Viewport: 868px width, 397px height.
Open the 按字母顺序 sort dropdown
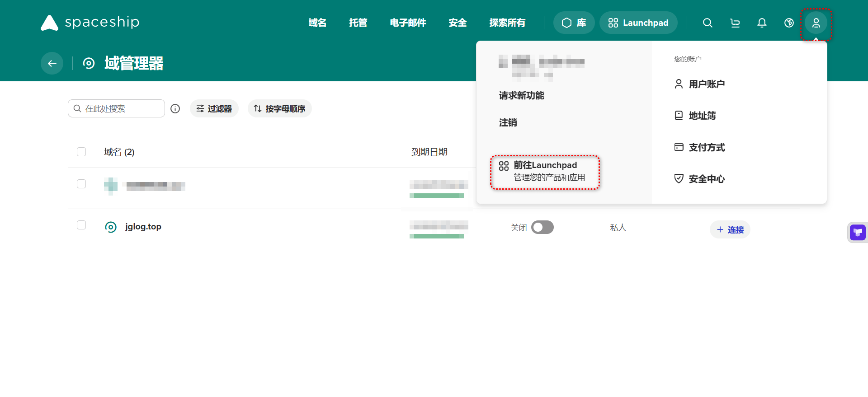(x=279, y=109)
